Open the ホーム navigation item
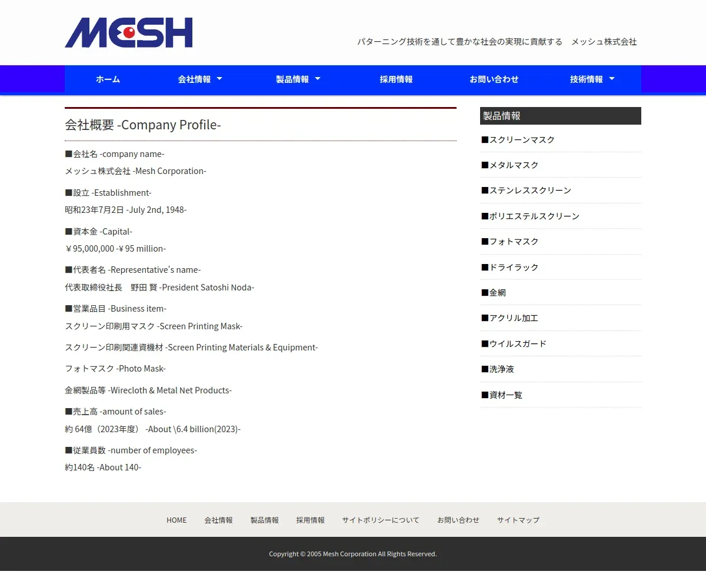 tap(108, 79)
